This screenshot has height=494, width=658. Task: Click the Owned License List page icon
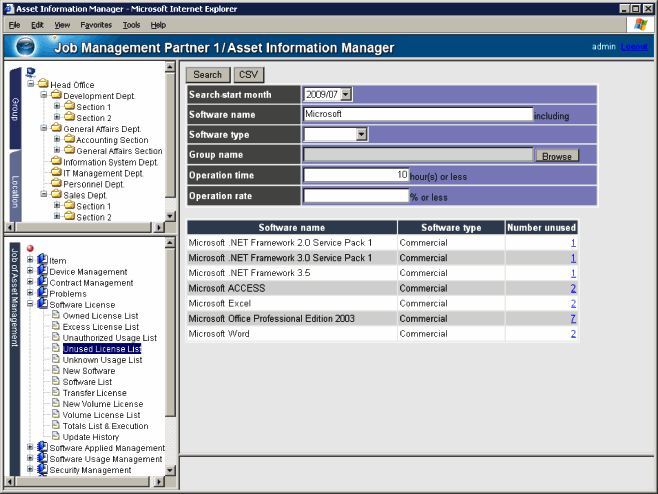pyautogui.click(x=56, y=316)
